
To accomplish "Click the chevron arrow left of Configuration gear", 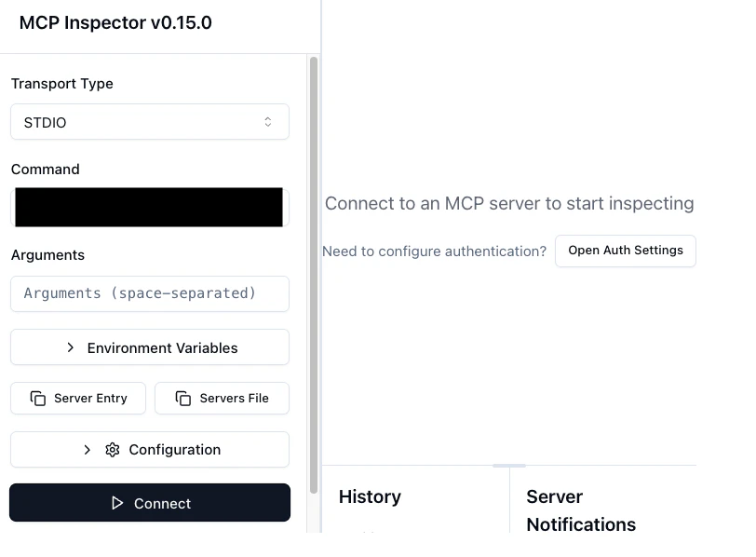I will coord(88,450).
